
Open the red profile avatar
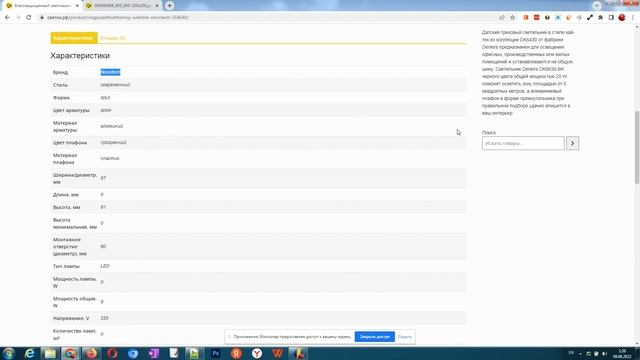tap(622, 18)
